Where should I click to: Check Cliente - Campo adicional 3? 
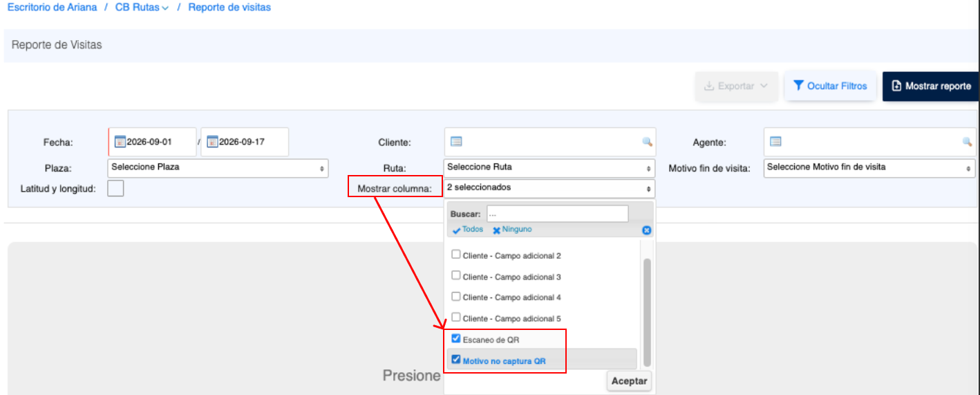(x=455, y=275)
